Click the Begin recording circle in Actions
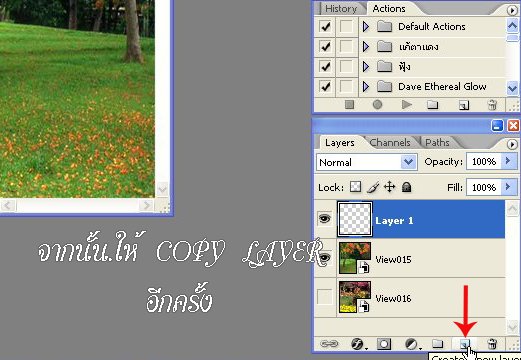 pos(377,105)
